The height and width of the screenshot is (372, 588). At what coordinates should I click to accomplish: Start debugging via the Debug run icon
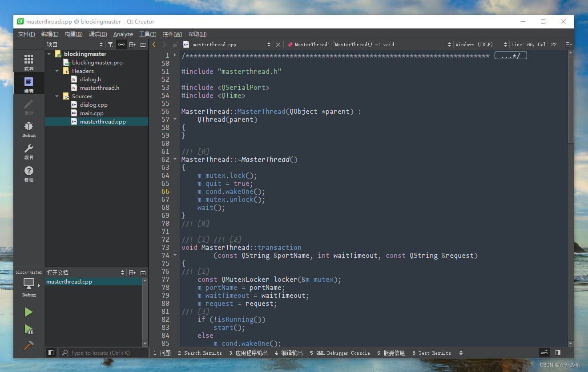pyautogui.click(x=28, y=329)
